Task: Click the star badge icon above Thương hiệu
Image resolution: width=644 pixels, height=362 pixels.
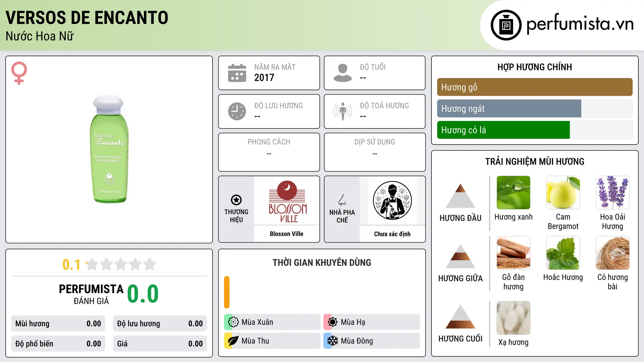Action: tap(236, 200)
